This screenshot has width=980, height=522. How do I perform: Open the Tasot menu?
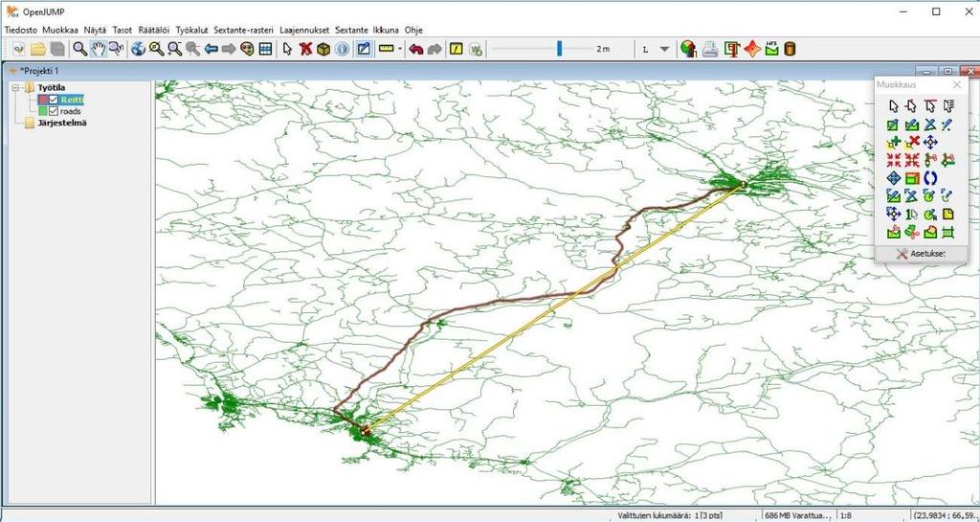click(x=122, y=30)
